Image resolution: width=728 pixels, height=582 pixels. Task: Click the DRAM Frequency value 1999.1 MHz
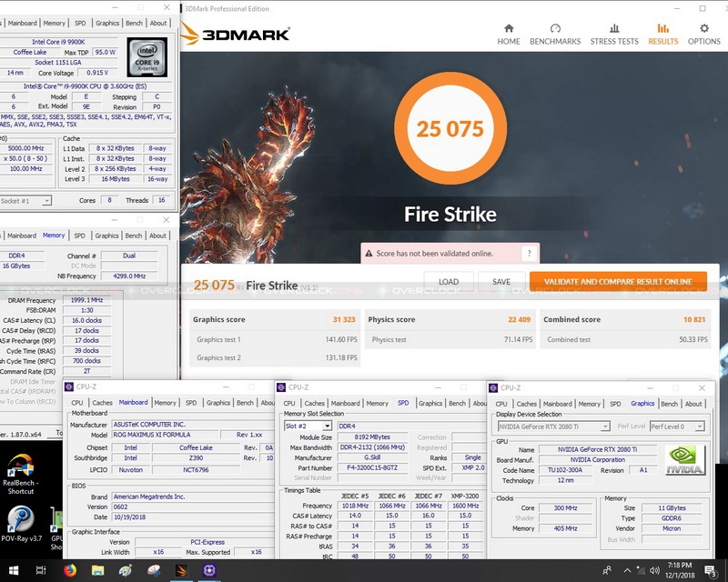click(x=86, y=300)
